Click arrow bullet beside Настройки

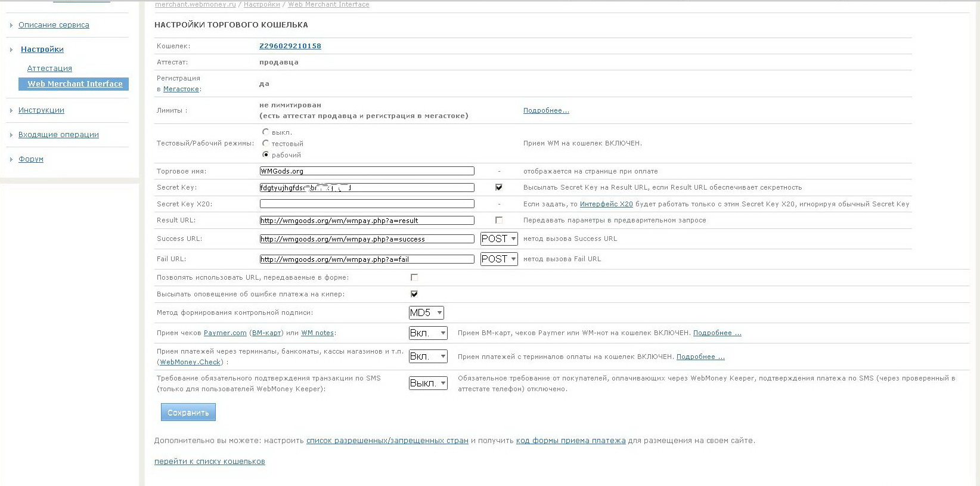click(x=11, y=49)
